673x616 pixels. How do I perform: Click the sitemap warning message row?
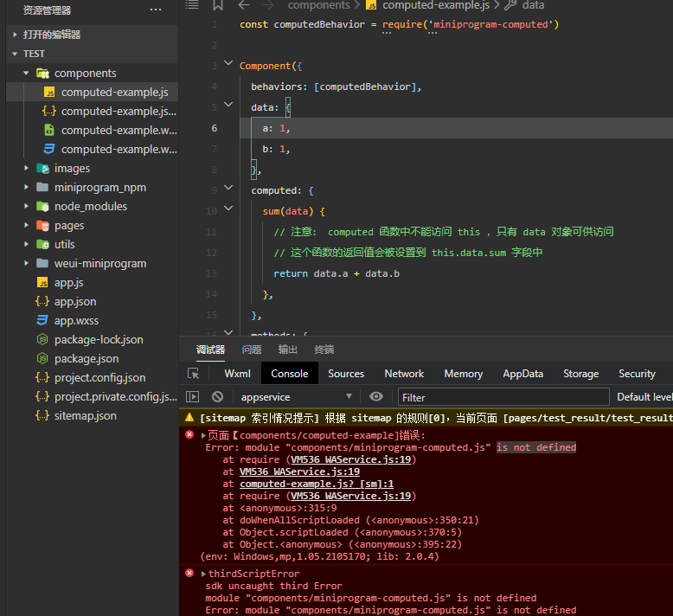(426, 418)
